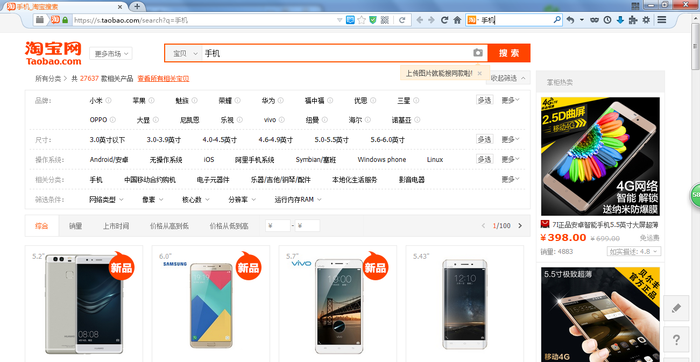Viewport: 700px width, 362px height.
Task: Switch to 销量 sort tab
Action: tap(75, 226)
